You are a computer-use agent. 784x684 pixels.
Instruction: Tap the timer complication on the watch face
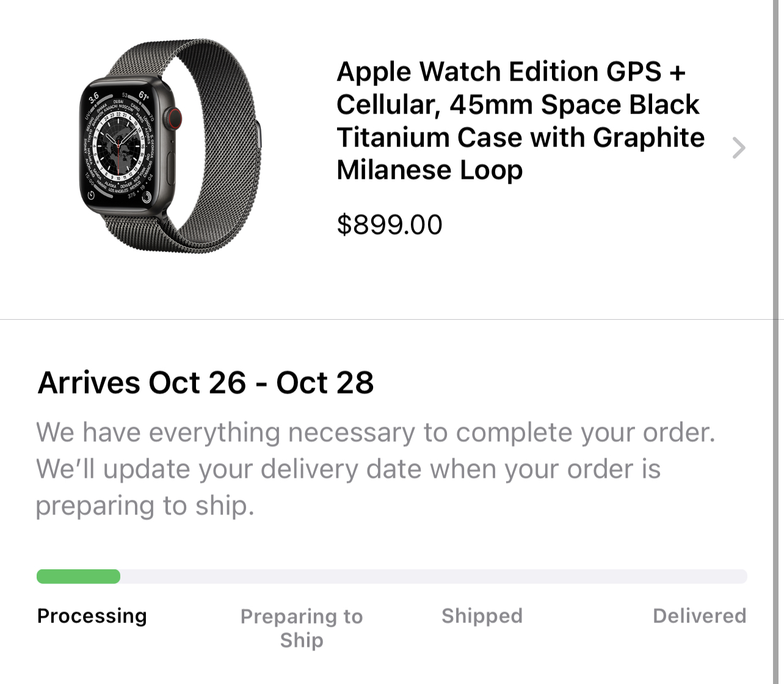(x=91, y=196)
